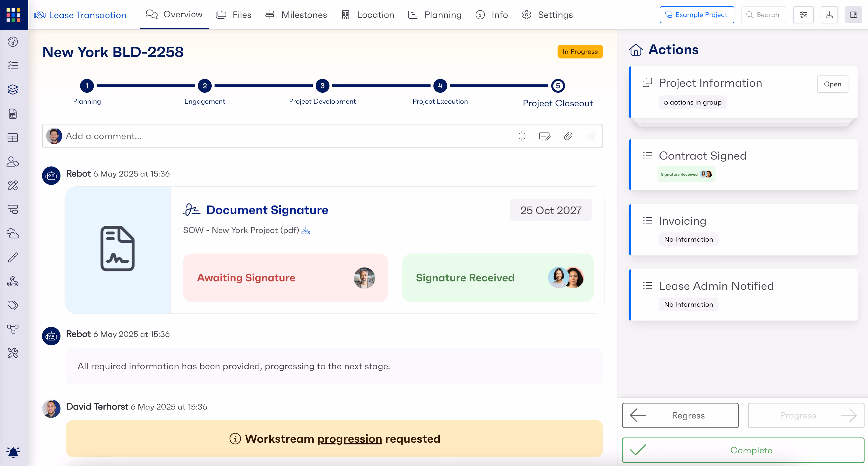
Task: Click the download icon in top toolbar
Action: coord(829,15)
